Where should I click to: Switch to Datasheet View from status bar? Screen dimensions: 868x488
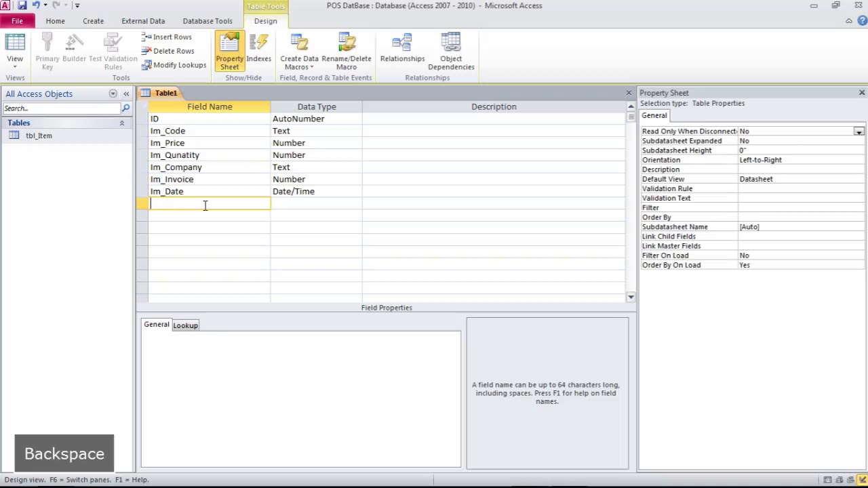pos(829,480)
